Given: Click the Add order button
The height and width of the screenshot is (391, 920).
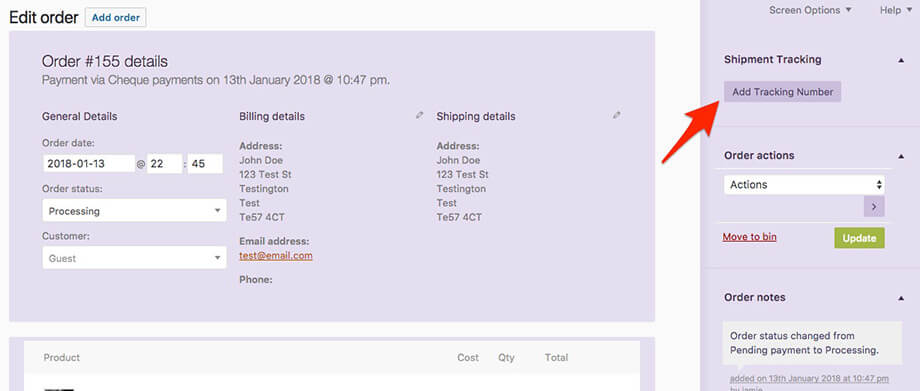Looking at the screenshot, I should pos(116,18).
